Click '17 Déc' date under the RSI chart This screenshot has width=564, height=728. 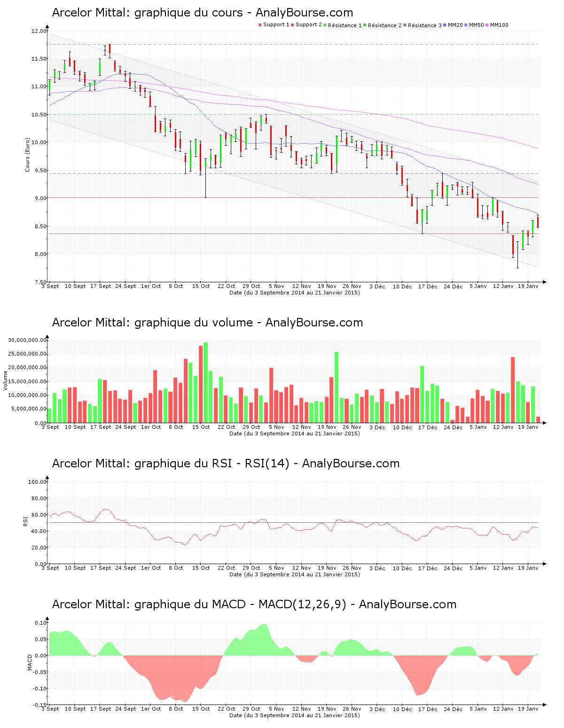point(428,568)
